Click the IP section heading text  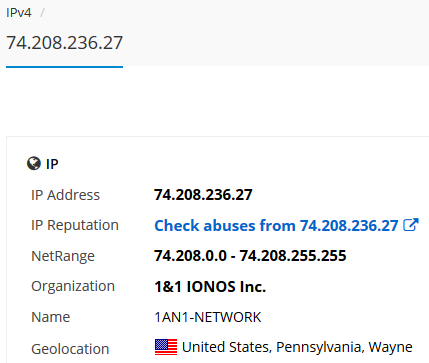coord(52,164)
